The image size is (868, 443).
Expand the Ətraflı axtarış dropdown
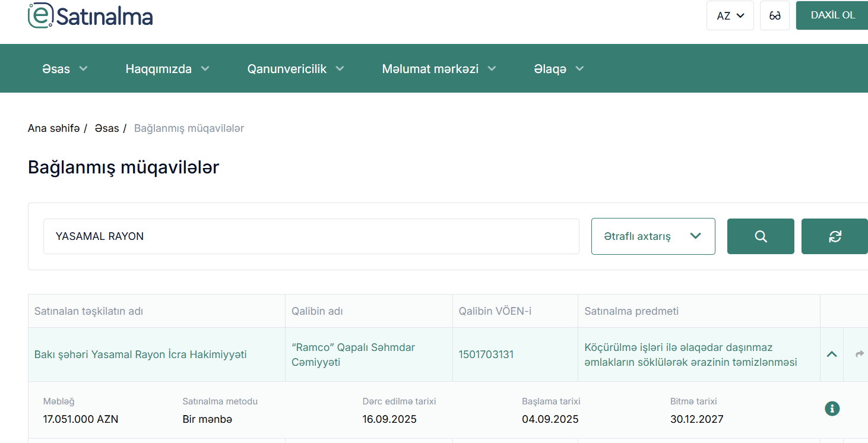(652, 236)
